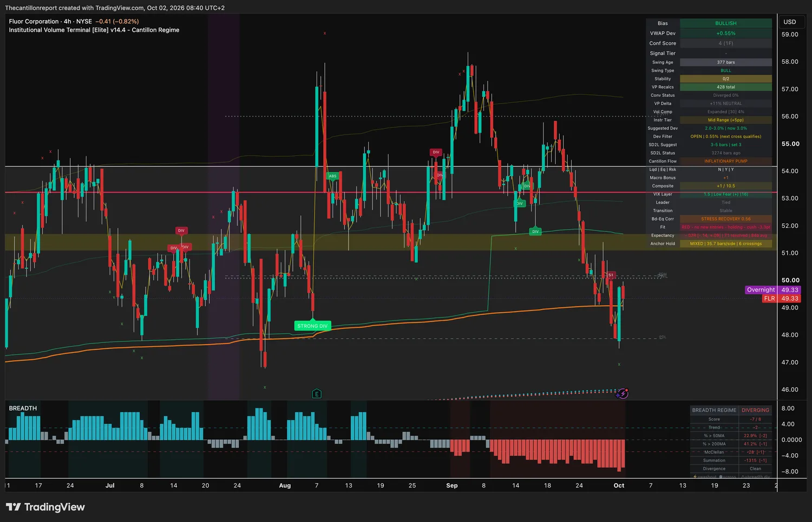The height and width of the screenshot is (522, 812).
Task: Click the Summation value -1315
Action: pyautogui.click(x=755, y=460)
